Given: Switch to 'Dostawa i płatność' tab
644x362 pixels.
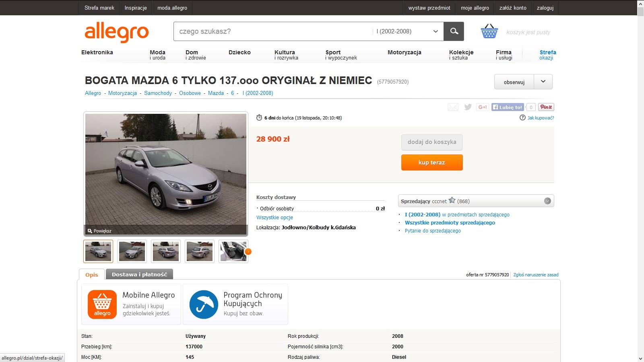Looking at the screenshot, I should [x=139, y=274].
